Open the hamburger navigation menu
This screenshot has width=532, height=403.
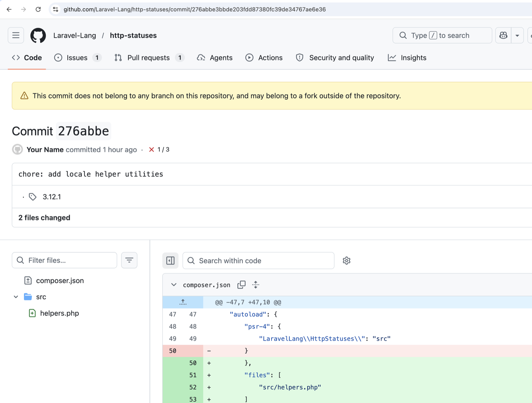(x=16, y=35)
